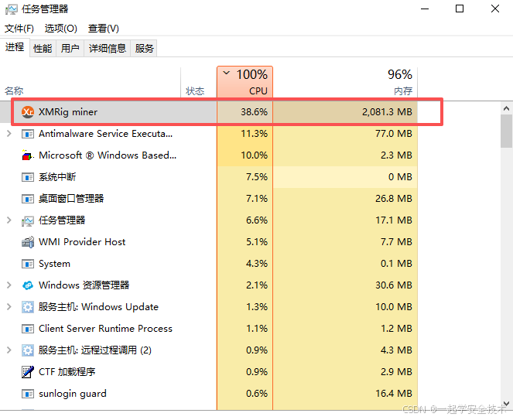This screenshot has width=513, height=420.
Task: Open the 选项(O) menu
Action: (61, 29)
